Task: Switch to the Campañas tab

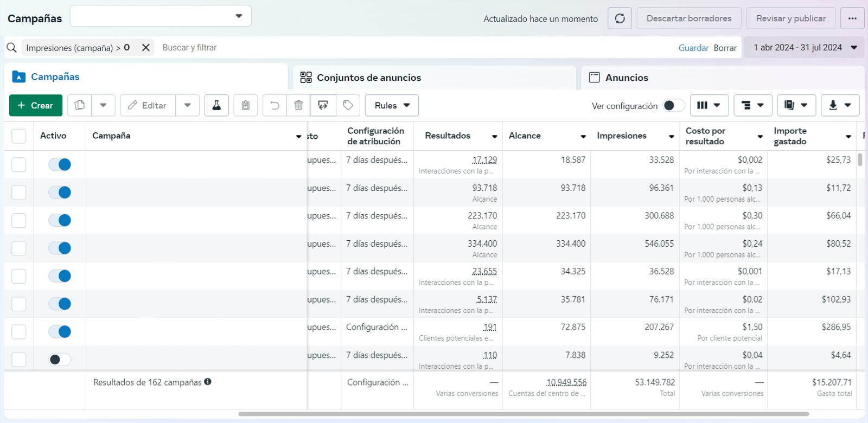Action: pyautogui.click(x=146, y=77)
